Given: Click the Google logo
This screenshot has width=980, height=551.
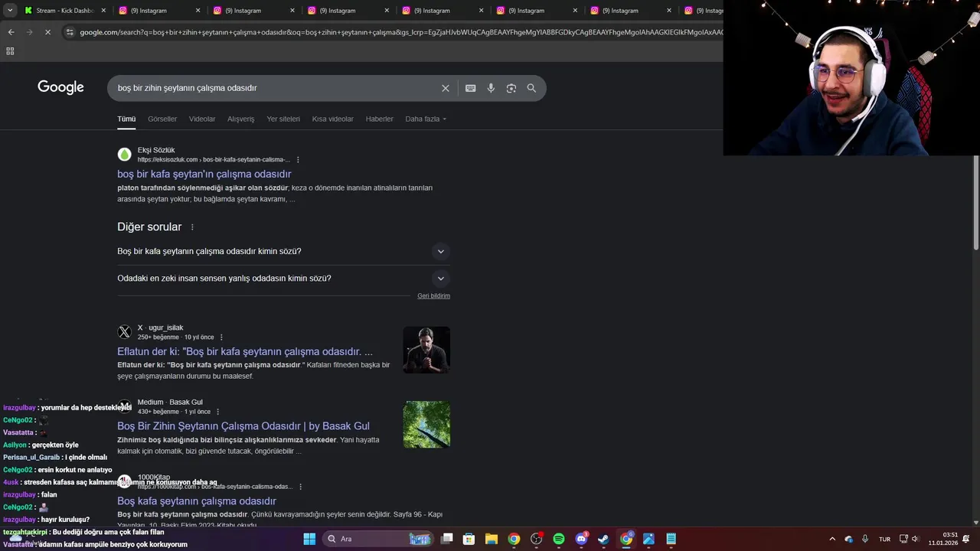Looking at the screenshot, I should [60, 87].
